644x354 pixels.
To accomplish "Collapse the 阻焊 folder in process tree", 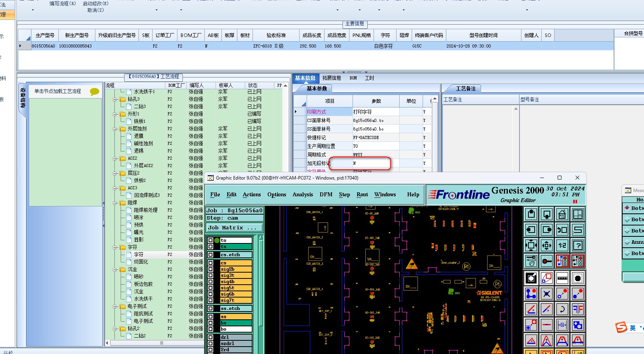I will (115, 203).
